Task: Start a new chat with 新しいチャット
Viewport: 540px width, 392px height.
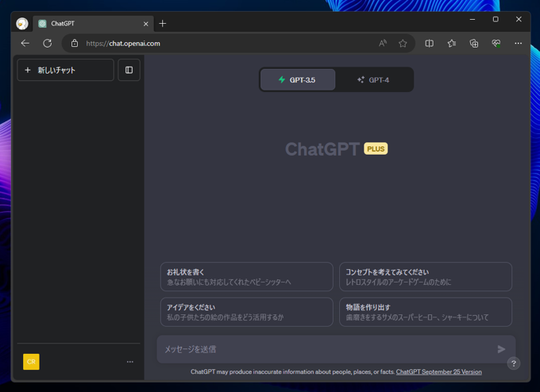Action: tap(65, 70)
